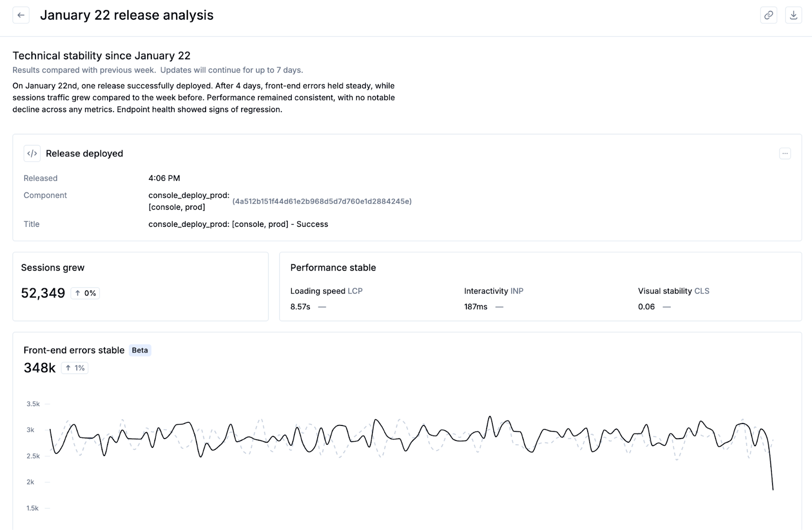The width and height of the screenshot is (812, 530).
Task: Click the Front-end errors 1% change badge
Action: click(x=75, y=368)
